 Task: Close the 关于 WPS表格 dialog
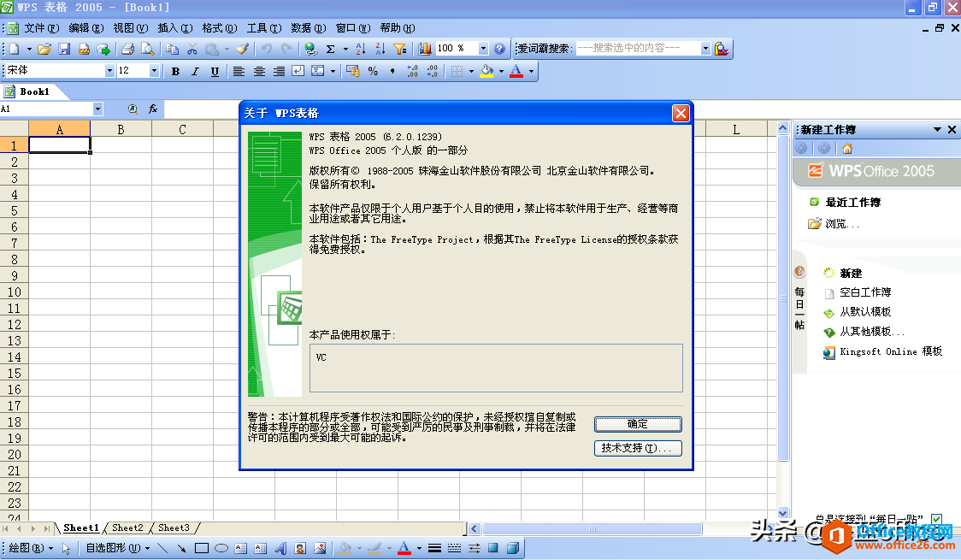(681, 114)
